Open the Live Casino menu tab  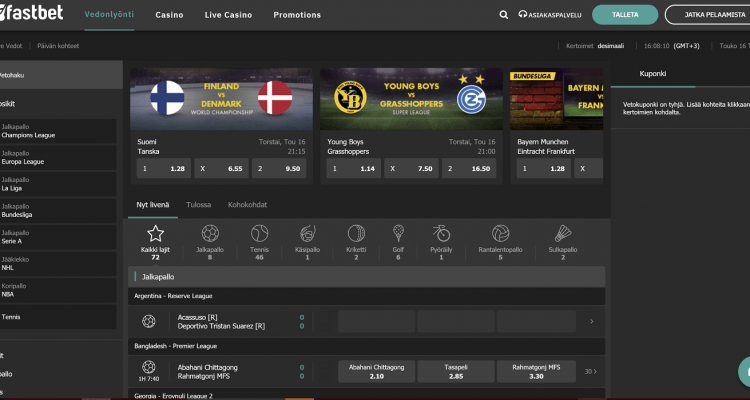(228, 15)
